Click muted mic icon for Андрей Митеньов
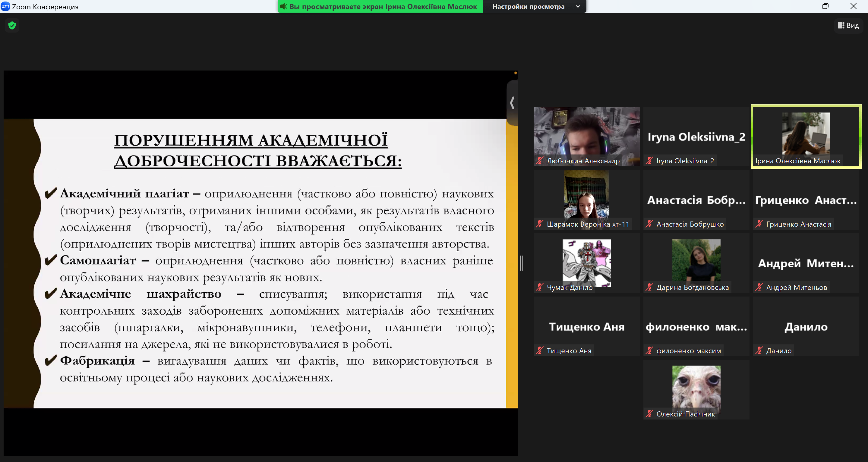Image resolution: width=868 pixels, height=462 pixels. (759, 287)
